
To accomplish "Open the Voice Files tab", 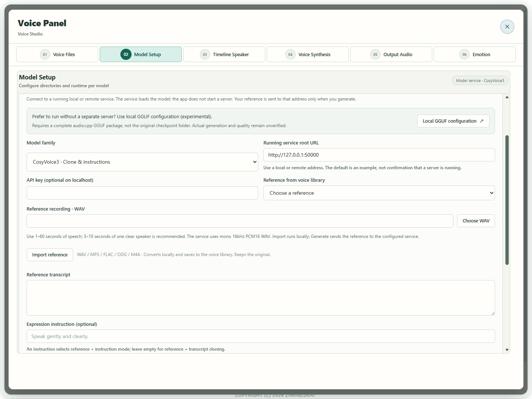I will [57, 54].
